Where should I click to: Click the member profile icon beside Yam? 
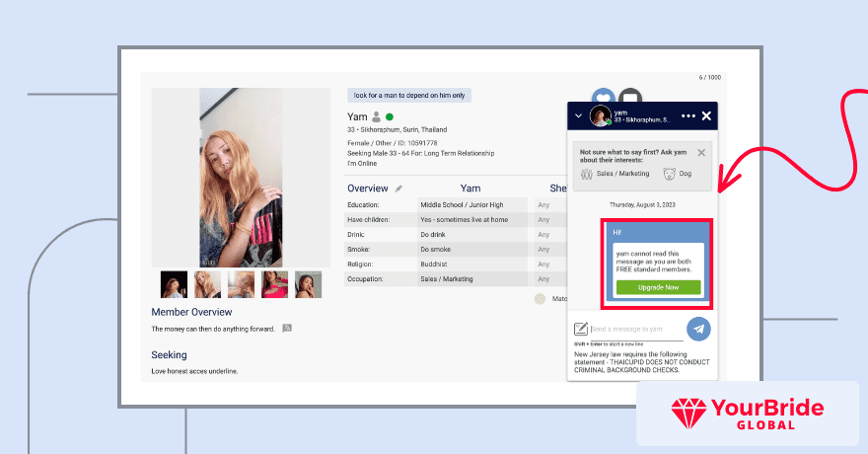(x=377, y=116)
